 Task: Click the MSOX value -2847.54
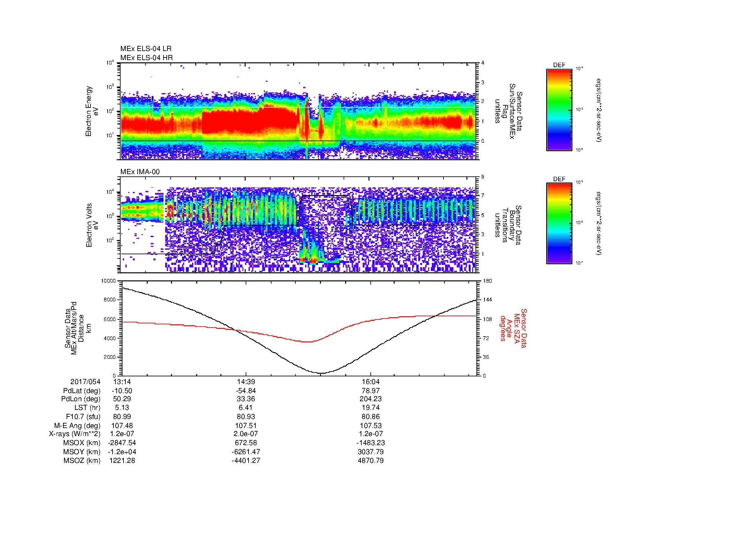point(122,443)
